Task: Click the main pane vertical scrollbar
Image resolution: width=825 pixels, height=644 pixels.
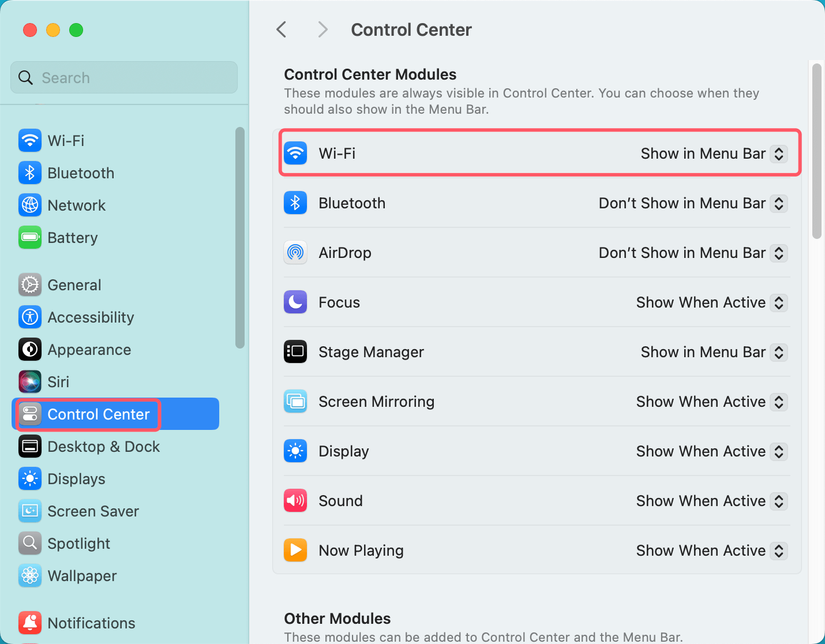Action: [x=816, y=151]
